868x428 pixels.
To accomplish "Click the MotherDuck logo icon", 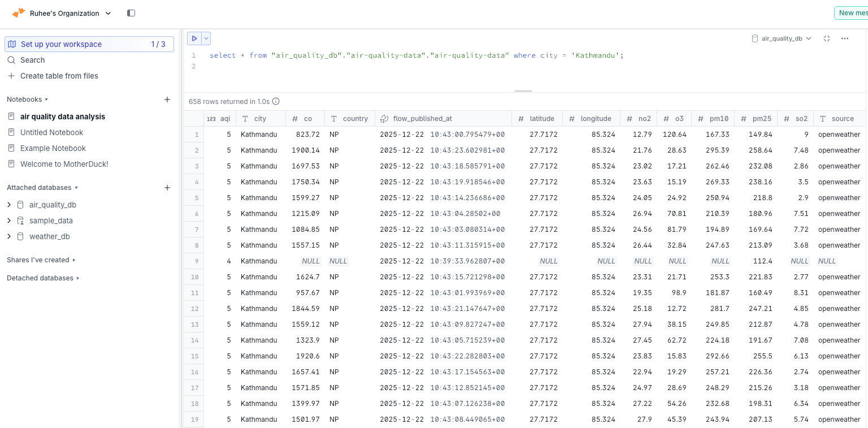I will pos(19,12).
